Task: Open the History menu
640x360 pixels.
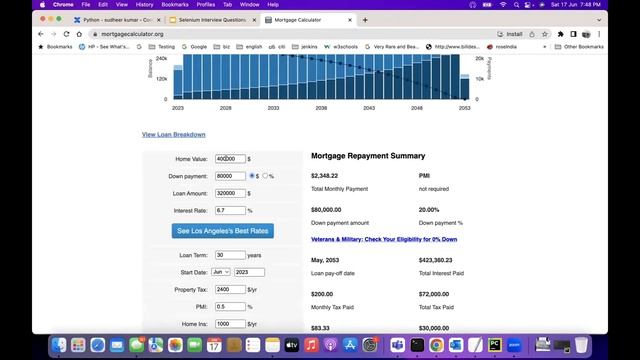Action: coord(144,5)
